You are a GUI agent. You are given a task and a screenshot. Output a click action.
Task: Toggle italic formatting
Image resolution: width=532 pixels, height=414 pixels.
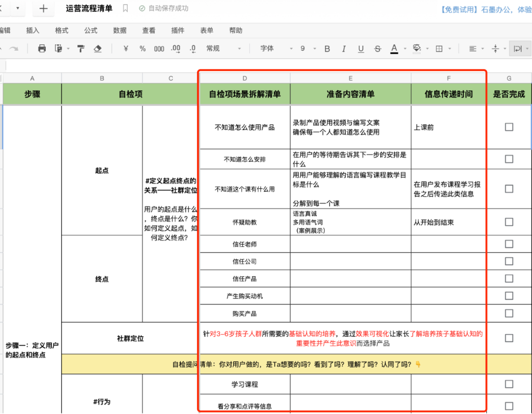[344, 49]
